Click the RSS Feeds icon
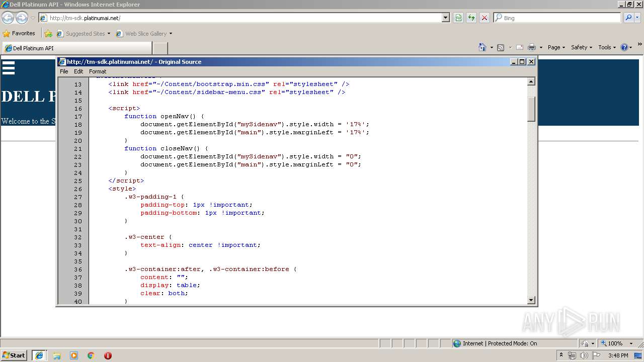The width and height of the screenshot is (644, 362). [x=501, y=47]
